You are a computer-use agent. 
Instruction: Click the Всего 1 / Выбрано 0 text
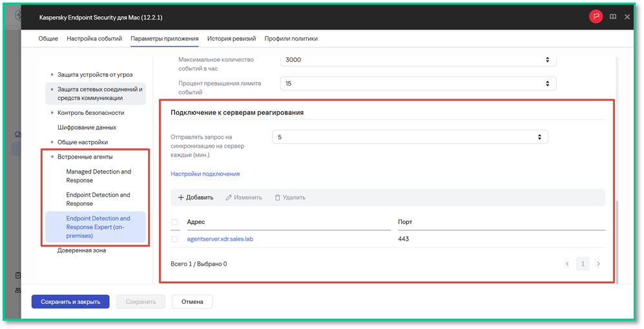(199, 264)
